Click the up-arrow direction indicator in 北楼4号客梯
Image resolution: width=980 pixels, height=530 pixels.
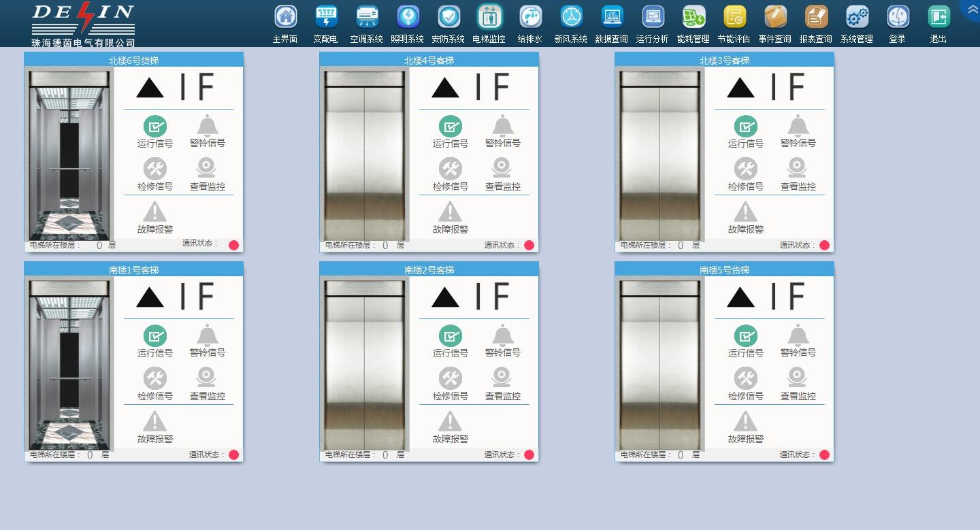pyautogui.click(x=446, y=88)
